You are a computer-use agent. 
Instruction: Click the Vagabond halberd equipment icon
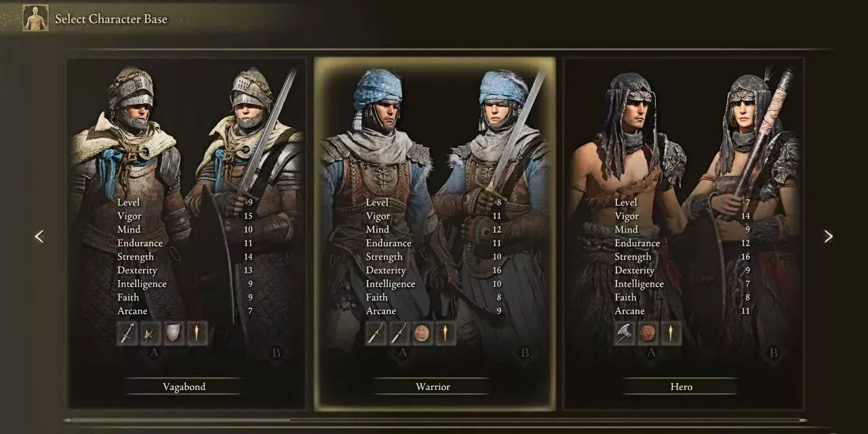151,334
